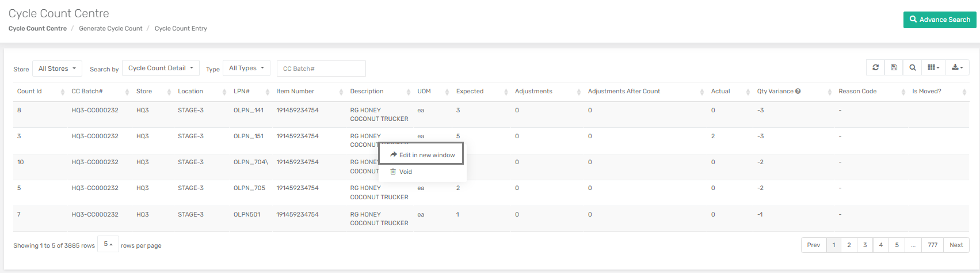This screenshot has height=273, width=980.
Task: Sort by Expected column sort arrows
Action: [506, 92]
